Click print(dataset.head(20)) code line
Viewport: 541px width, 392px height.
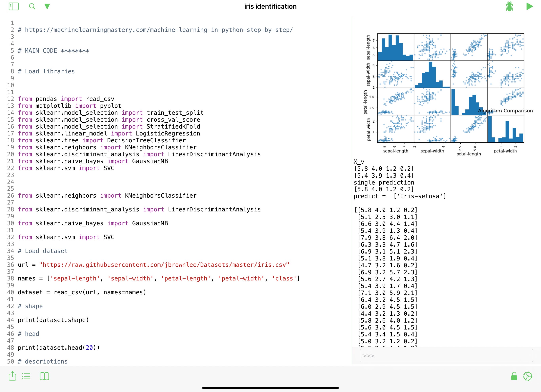[58, 348]
